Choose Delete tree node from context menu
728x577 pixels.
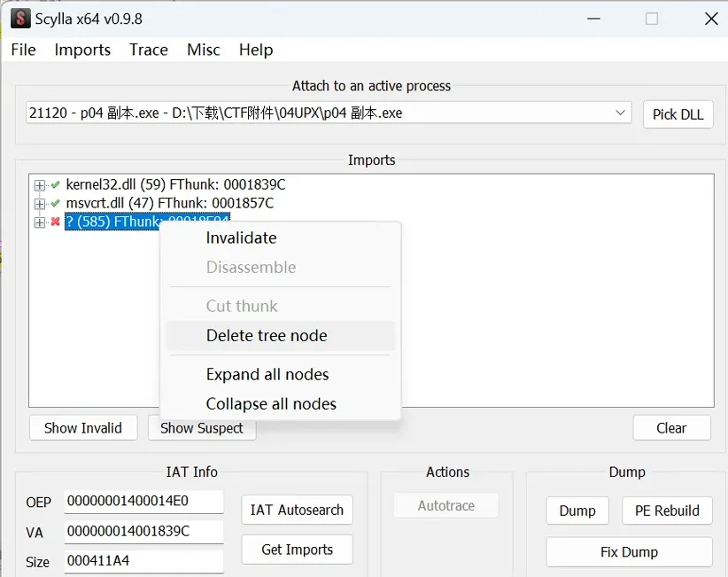point(267,336)
